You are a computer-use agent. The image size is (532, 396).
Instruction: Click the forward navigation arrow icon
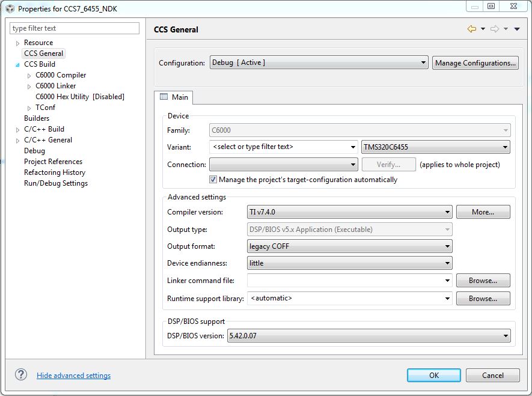tap(495, 29)
